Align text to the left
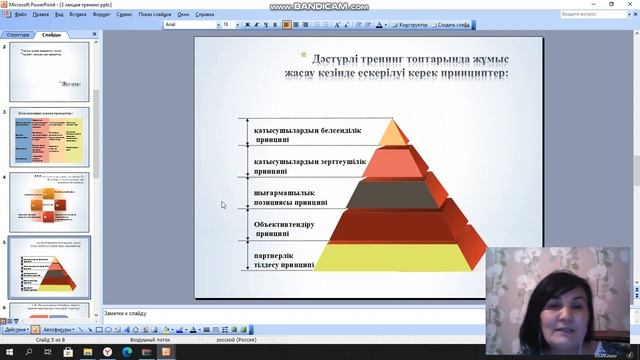640x360 pixels. [x=287, y=25]
